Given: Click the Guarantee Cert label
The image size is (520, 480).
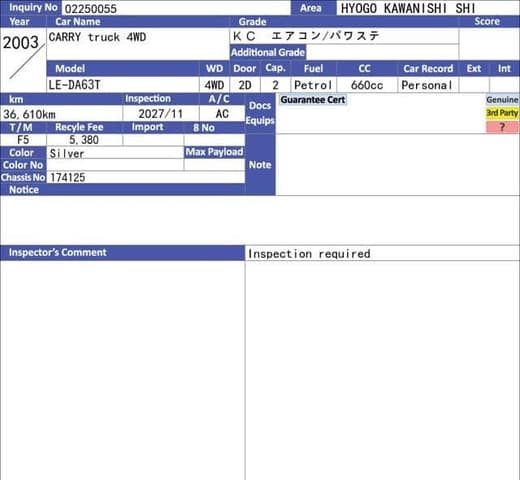Looking at the screenshot, I should click(313, 100).
